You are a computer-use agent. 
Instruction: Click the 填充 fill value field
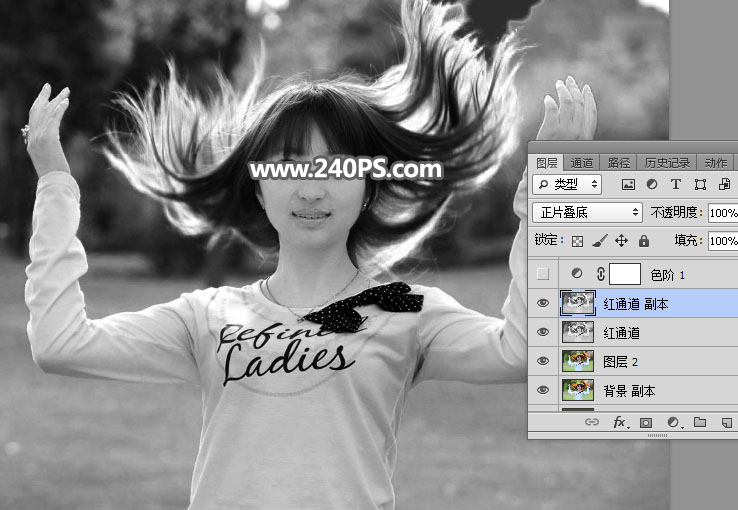(723, 241)
